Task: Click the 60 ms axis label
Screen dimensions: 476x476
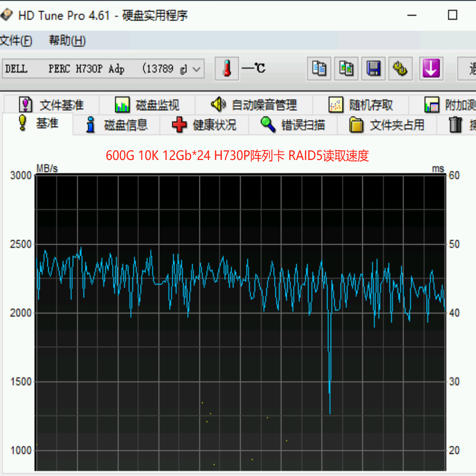Action: [x=454, y=175]
